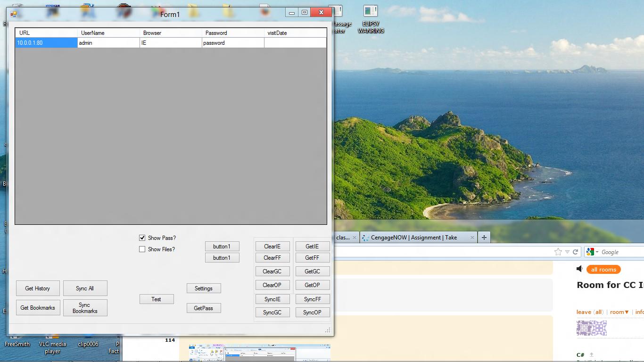Click the ClearFF button
The height and width of the screenshot is (362, 644).
[272, 258]
